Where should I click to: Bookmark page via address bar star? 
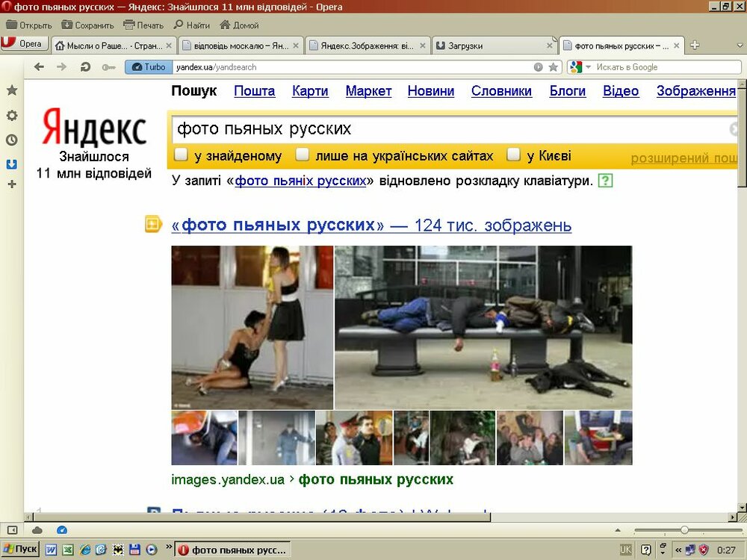coord(553,67)
